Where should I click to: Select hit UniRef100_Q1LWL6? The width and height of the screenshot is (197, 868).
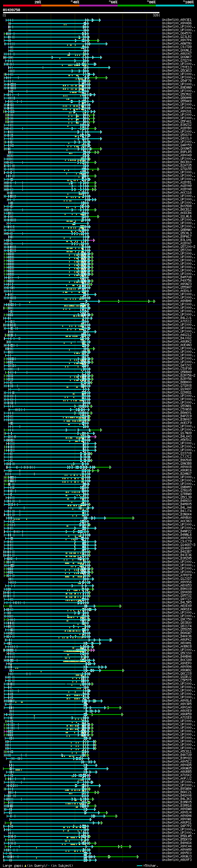[x=176, y=216]
